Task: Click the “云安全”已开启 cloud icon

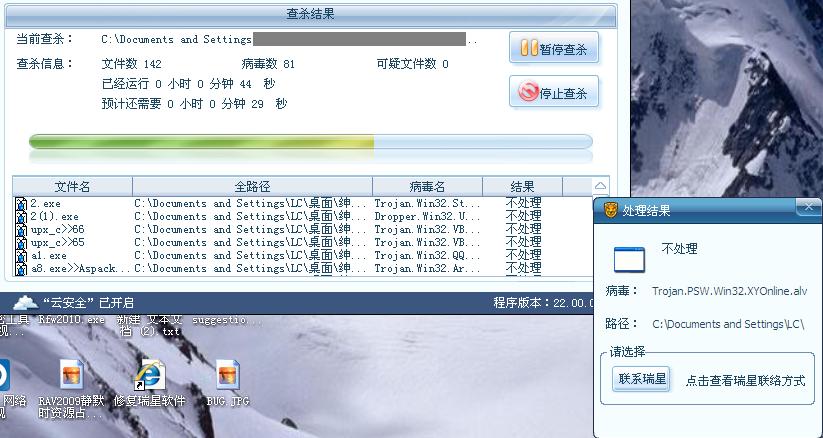Action: coord(25,303)
